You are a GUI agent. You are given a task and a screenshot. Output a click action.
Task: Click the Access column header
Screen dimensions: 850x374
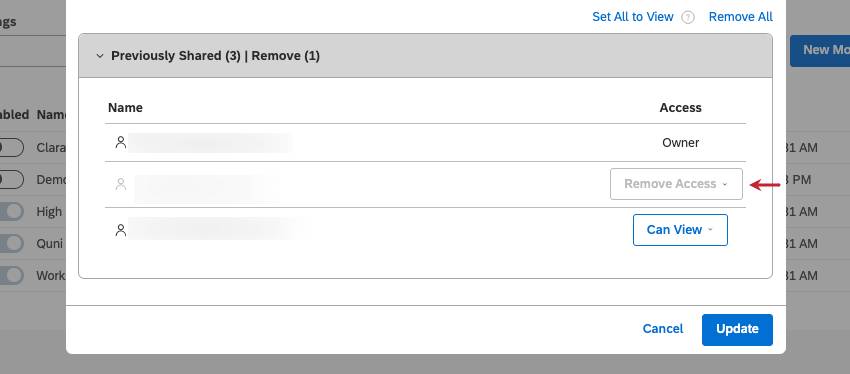tap(680, 108)
